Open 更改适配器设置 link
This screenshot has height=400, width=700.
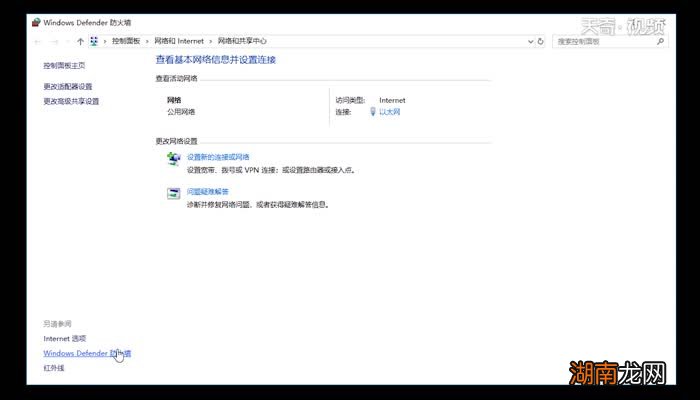tap(68, 87)
